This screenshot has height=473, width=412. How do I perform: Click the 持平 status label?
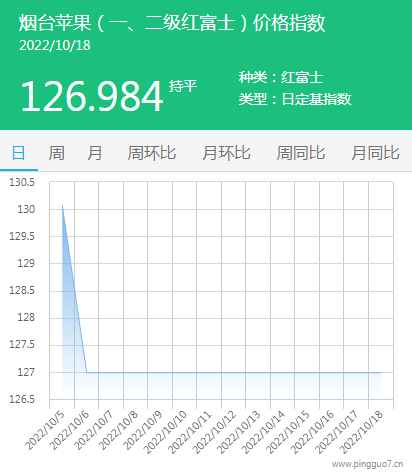183,86
